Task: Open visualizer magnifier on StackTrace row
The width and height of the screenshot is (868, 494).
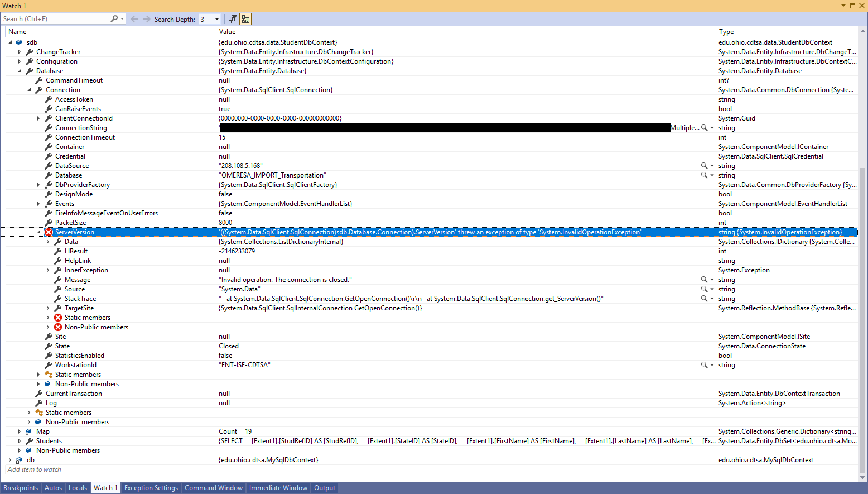Action: pyautogui.click(x=704, y=299)
